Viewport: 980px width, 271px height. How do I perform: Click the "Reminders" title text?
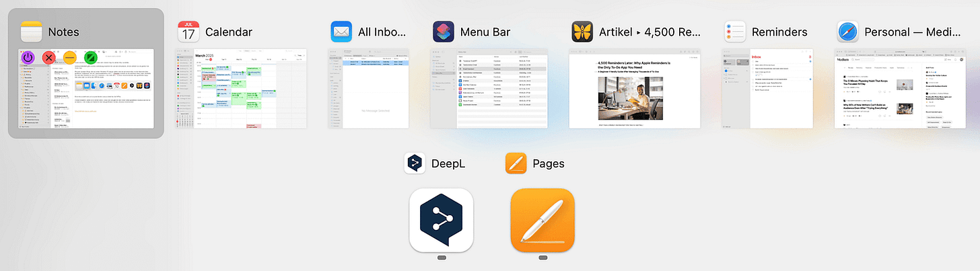[x=779, y=32]
